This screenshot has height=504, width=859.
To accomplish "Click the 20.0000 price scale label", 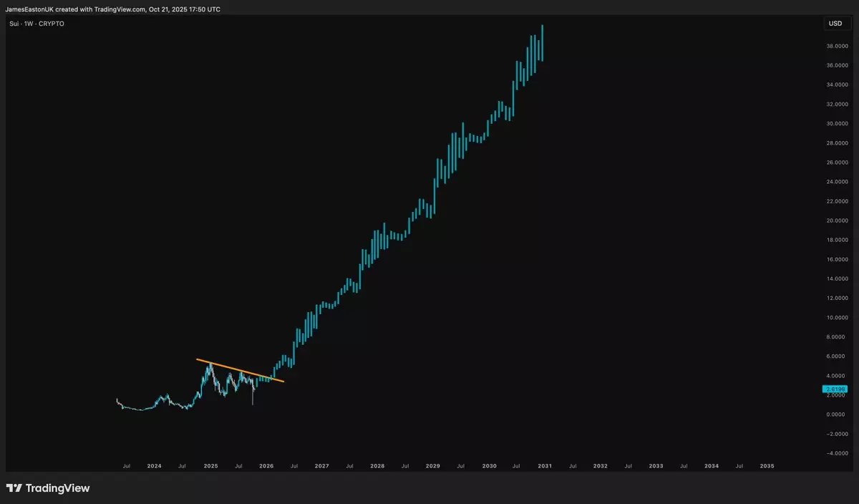I will (838, 220).
